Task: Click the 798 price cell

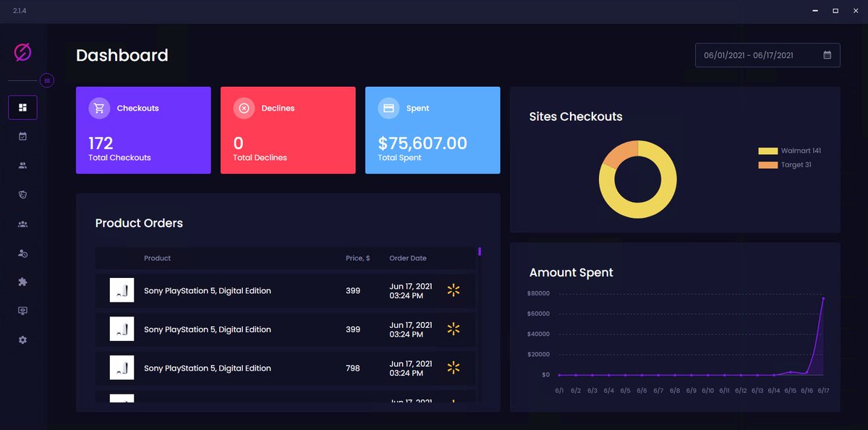Action: [353, 368]
